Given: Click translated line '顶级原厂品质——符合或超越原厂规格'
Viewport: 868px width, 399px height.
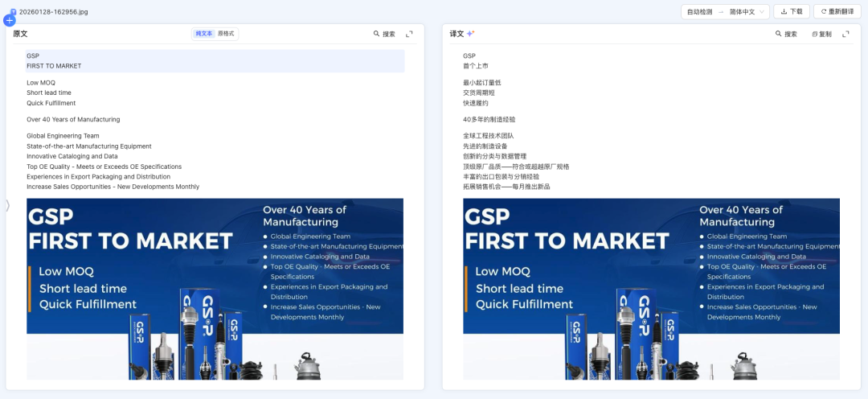Looking at the screenshot, I should coord(517,167).
